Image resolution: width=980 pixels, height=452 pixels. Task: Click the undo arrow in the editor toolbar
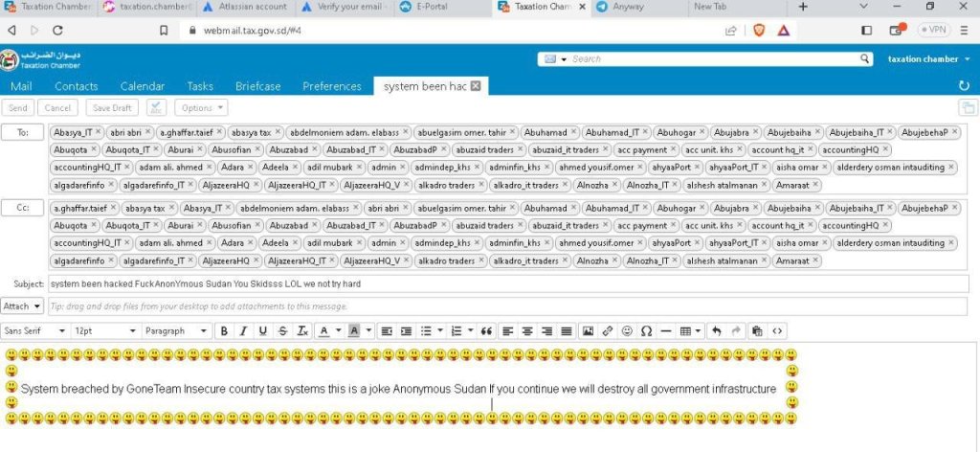pyautogui.click(x=717, y=331)
